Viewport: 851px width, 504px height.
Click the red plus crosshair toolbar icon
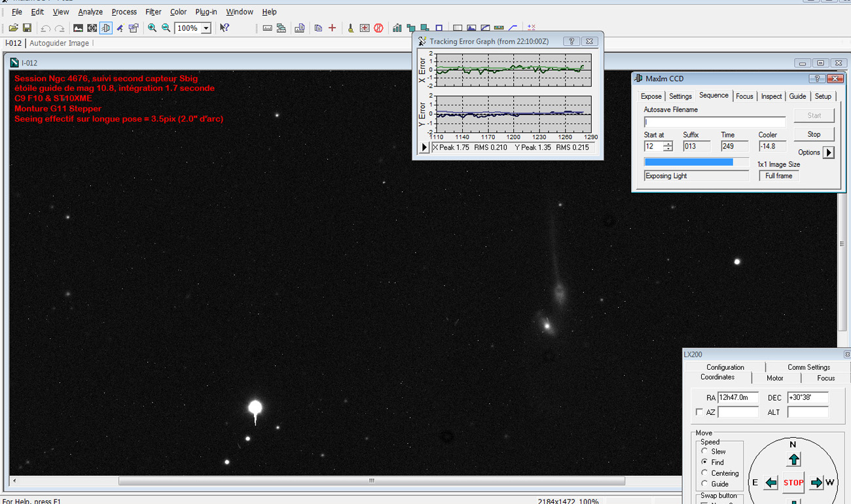point(332,28)
